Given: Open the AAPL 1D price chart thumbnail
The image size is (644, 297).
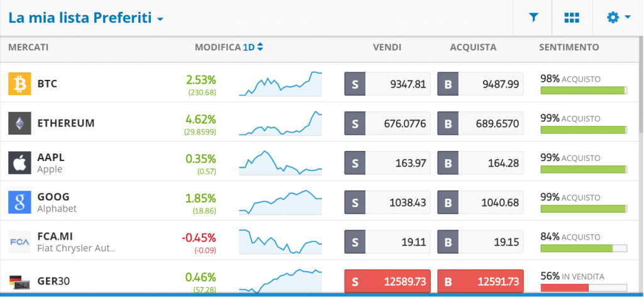Looking at the screenshot, I should coord(280,163).
